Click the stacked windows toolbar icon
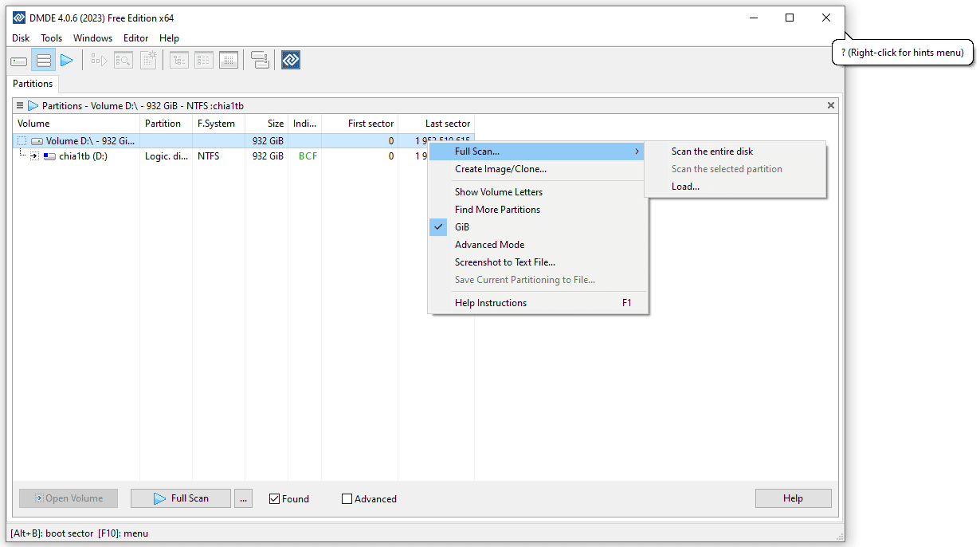 point(260,61)
